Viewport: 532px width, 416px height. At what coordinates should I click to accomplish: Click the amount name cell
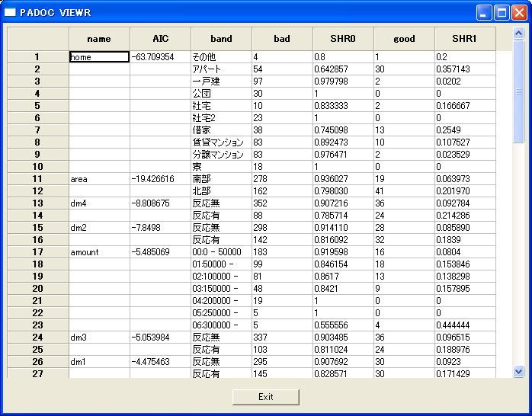pos(99,252)
